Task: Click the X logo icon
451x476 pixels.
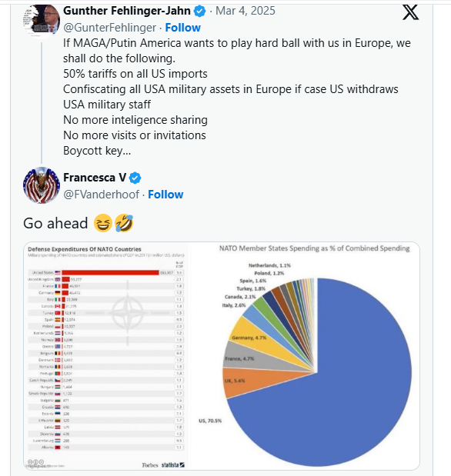Action: click(x=410, y=13)
